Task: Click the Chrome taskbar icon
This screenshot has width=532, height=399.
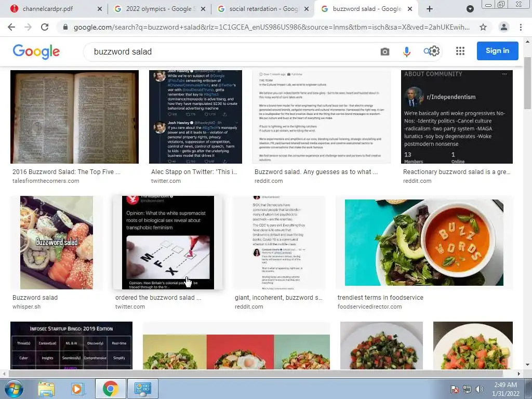Action: coord(110,389)
